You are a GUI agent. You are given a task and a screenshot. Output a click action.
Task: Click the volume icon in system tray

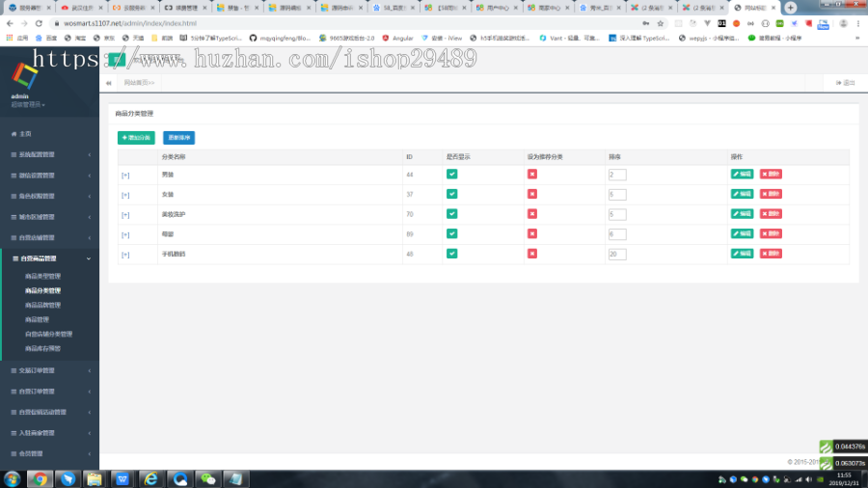tap(809, 479)
